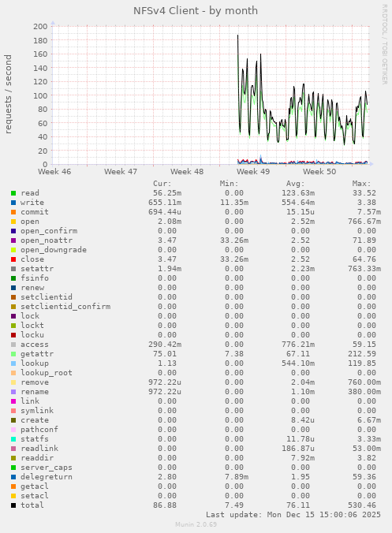Select the cyan statfs legend swatch
This screenshot has width=392, height=533.
(x=13, y=439)
